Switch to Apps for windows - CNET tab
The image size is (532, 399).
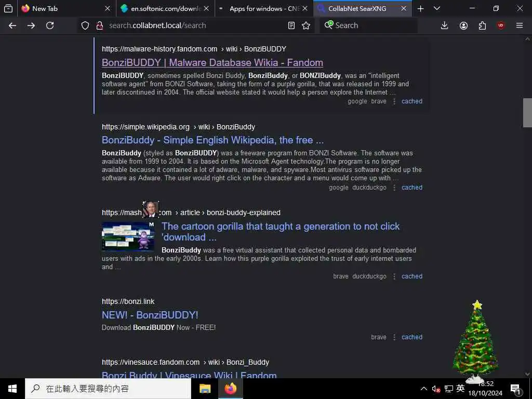[264, 8]
